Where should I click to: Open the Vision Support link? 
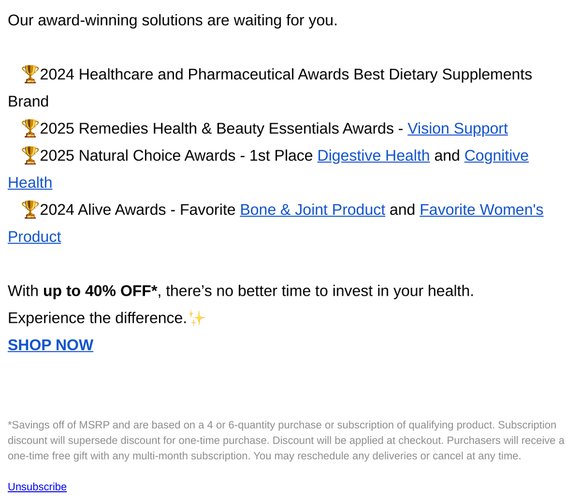tap(457, 129)
